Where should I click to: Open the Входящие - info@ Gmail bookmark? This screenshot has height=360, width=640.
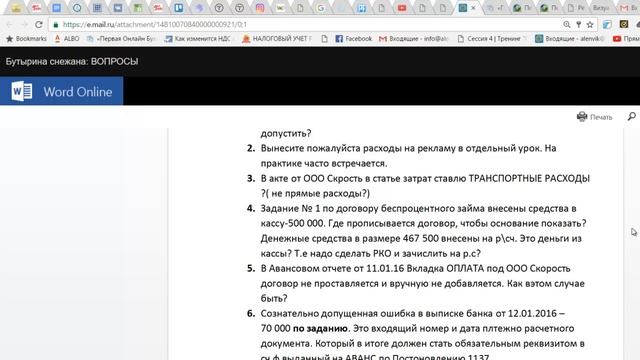coord(413,39)
